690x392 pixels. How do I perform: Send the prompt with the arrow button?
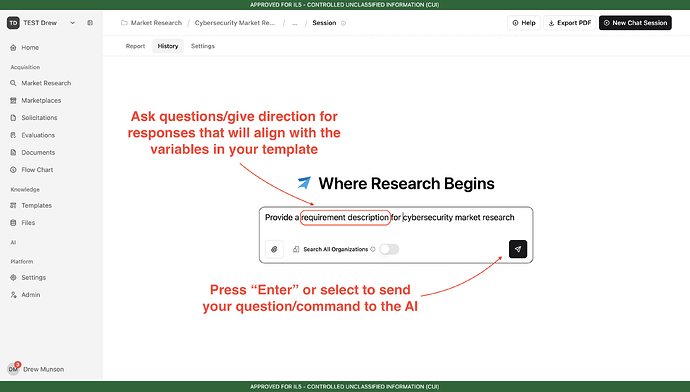[x=518, y=249]
